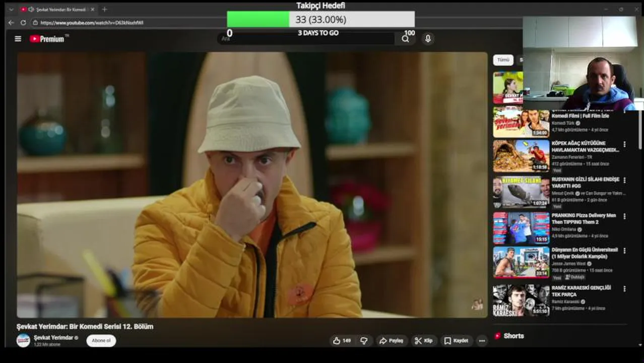Open more actions three-dot menu under video
This screenshot has width=644, height=363.
[x=482, y=341]
